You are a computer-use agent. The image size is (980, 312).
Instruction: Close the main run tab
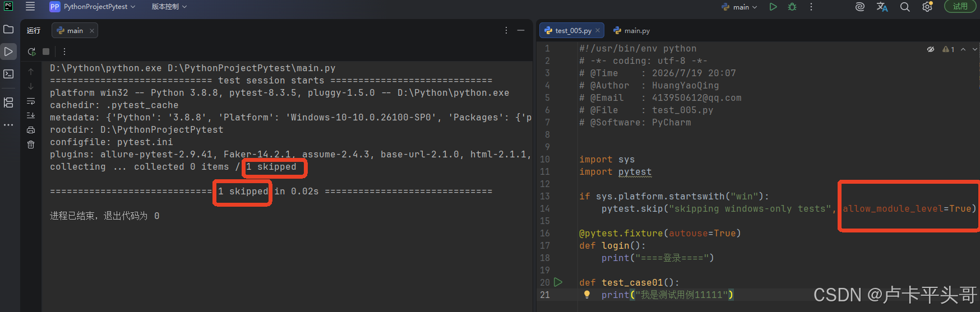pos(92,31)
